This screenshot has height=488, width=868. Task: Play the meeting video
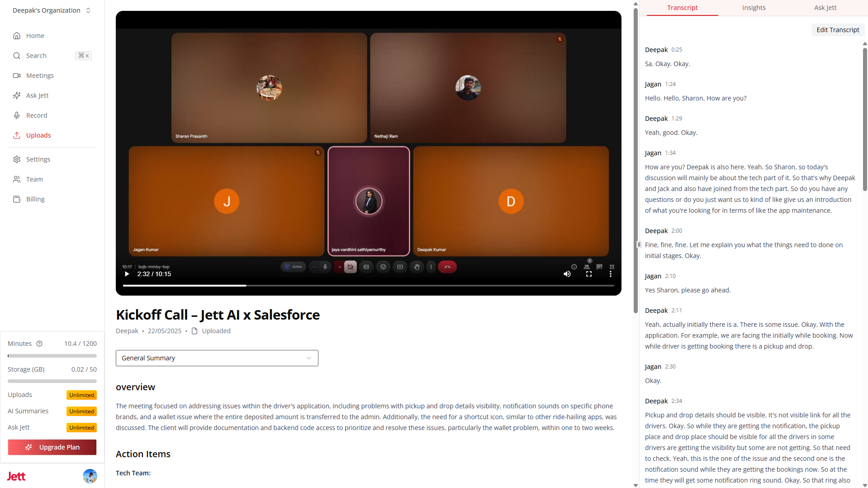coord(127,274)
